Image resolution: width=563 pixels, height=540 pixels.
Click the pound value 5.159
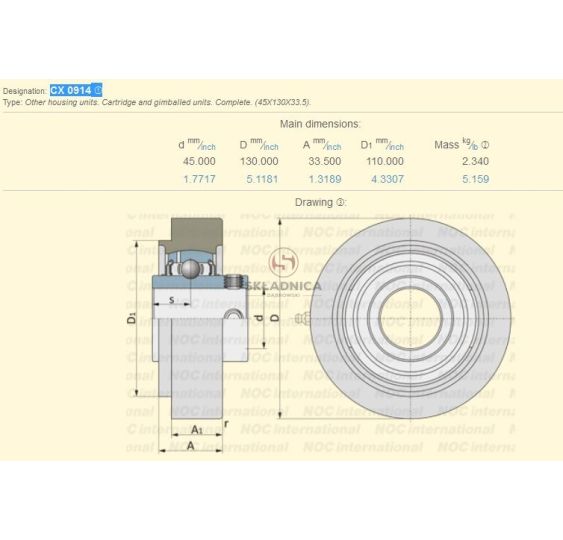(x=476, y=179)
